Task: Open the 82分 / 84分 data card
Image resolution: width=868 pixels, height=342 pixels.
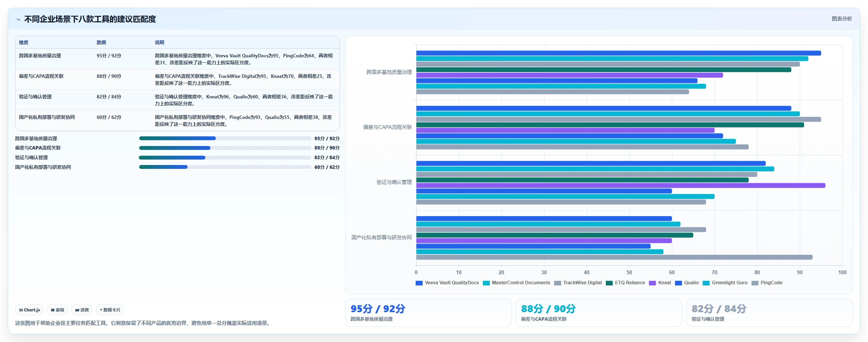Action: [770, 313]
